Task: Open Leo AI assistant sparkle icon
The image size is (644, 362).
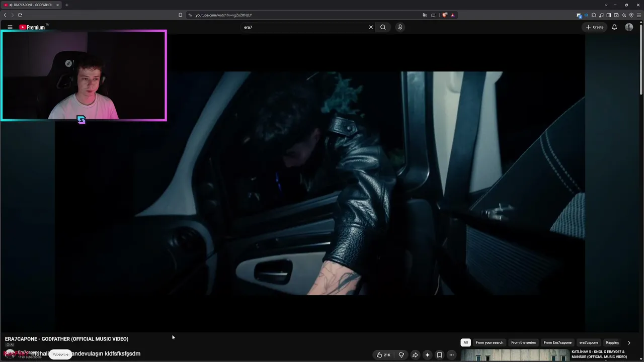Action: tap(624, 15)
